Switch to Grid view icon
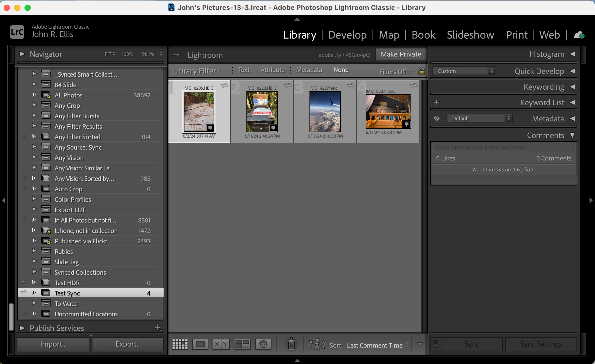Viewport: 595px width, 364px height. coord(180,344)
